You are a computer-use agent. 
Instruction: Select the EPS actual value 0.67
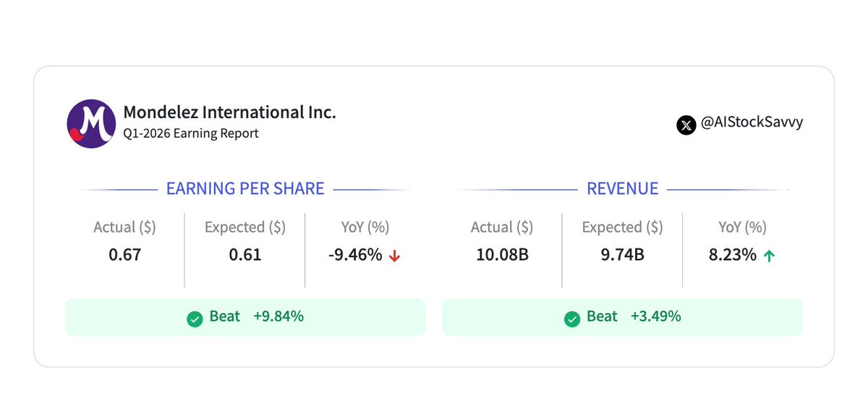(124, 255)
